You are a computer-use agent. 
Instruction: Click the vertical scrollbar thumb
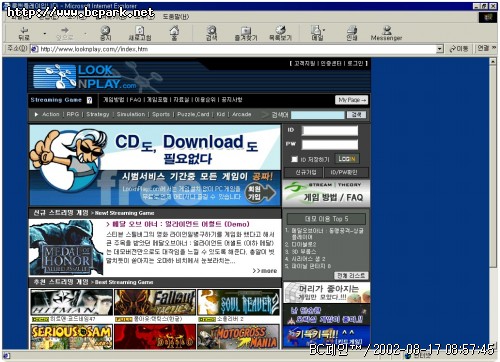[493, 166]
